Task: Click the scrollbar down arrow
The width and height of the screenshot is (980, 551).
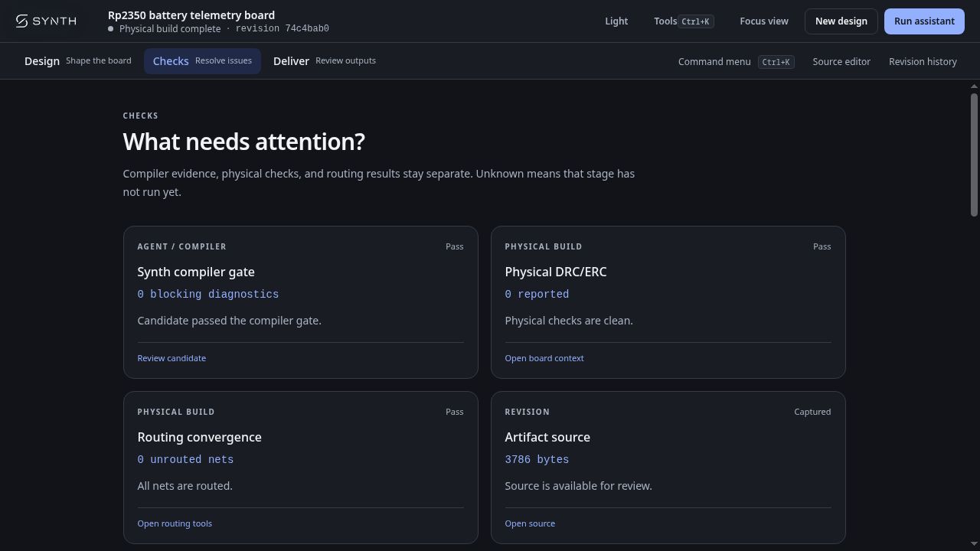Action: pos(974,544)
